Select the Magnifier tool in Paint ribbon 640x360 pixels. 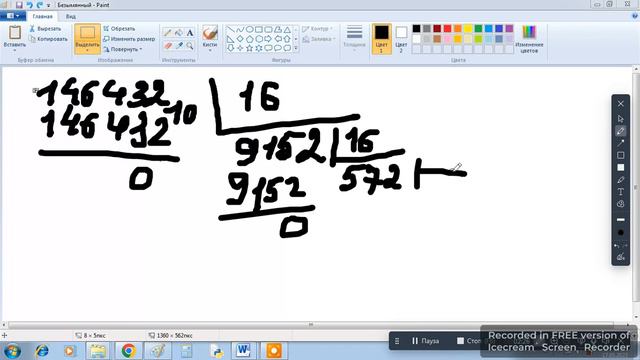click(190, 46)
